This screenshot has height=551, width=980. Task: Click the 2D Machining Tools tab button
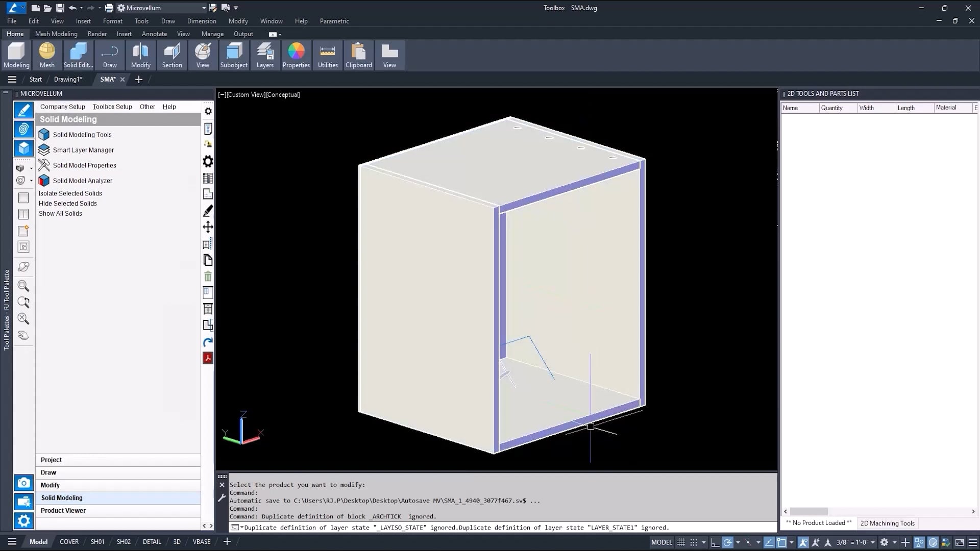[887, 523]
